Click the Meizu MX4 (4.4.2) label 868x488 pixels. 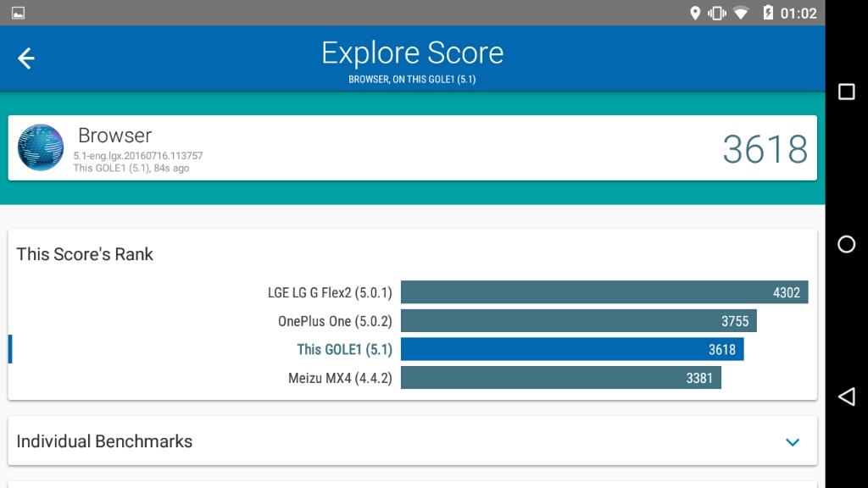click(x=340, y=379)
